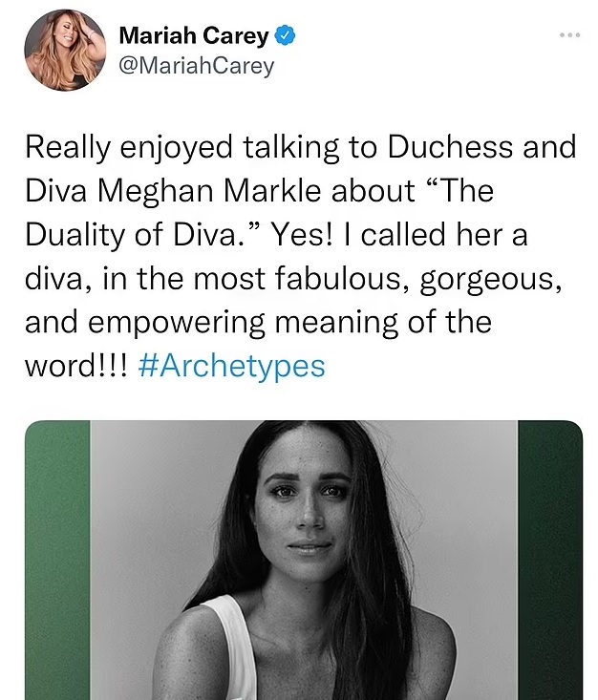
Task: Follow the #Archetypes hashtag link
Action: click(x=231, y=366)
